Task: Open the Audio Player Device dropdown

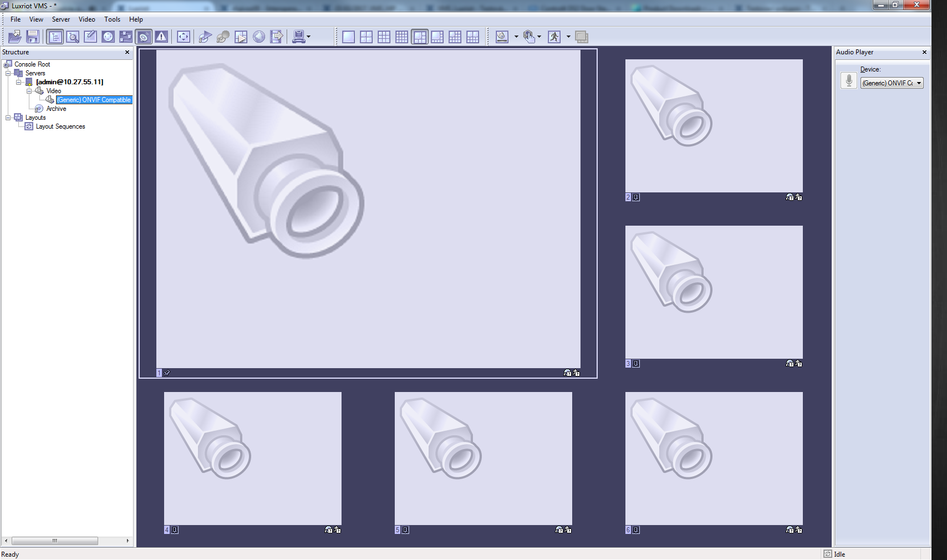Action: [919, 83]
